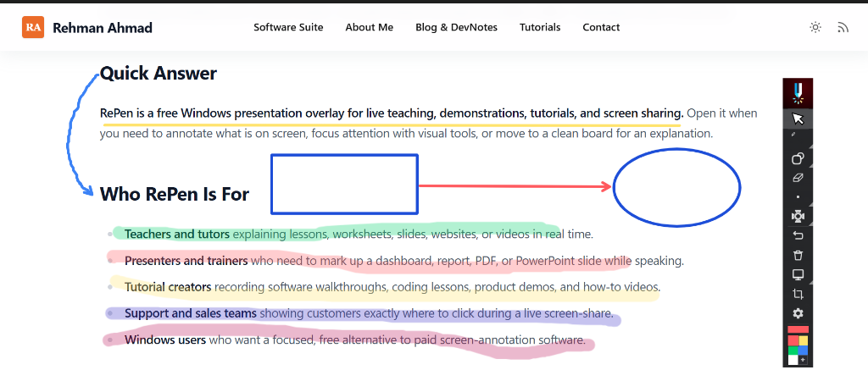Click 'Tutorial creators' text
868x381 pixels.
pos(168,287)
